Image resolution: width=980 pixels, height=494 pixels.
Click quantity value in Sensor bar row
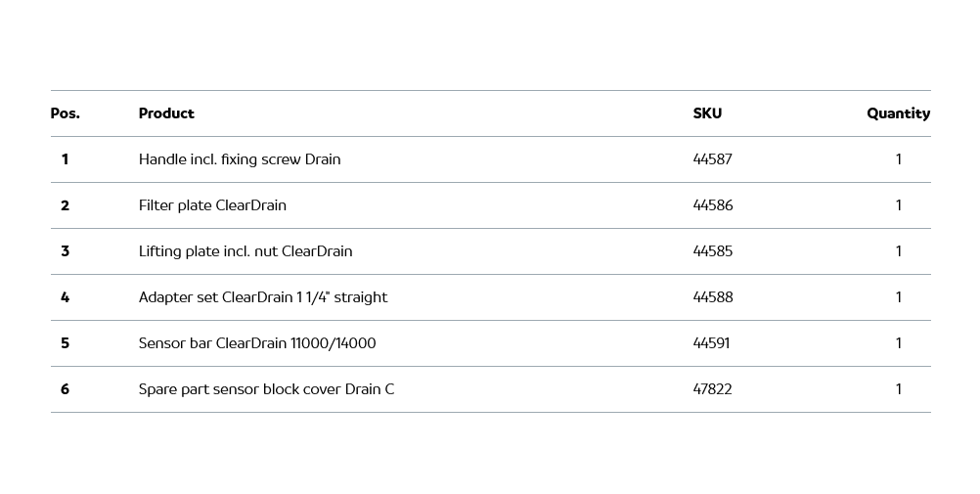pos(898,343)
